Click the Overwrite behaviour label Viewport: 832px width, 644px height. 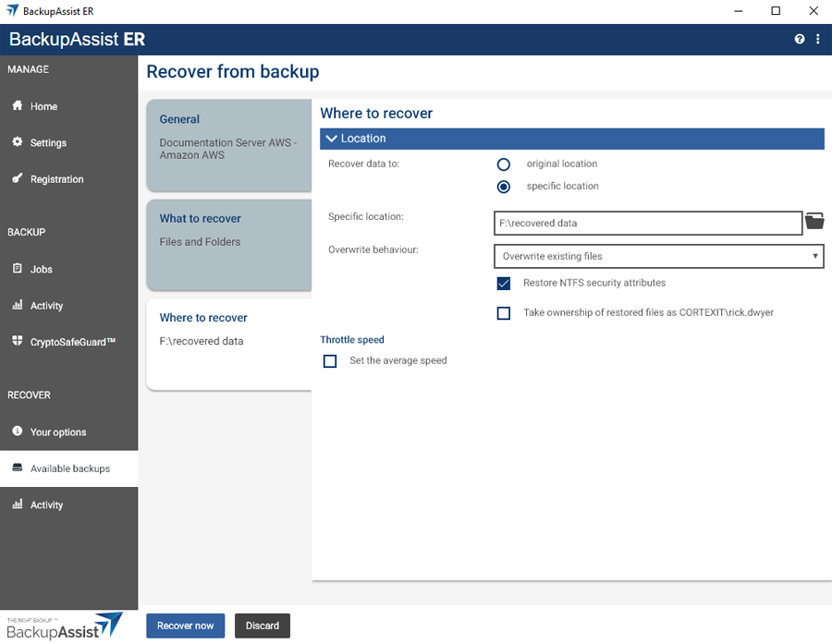click(373, 249)
